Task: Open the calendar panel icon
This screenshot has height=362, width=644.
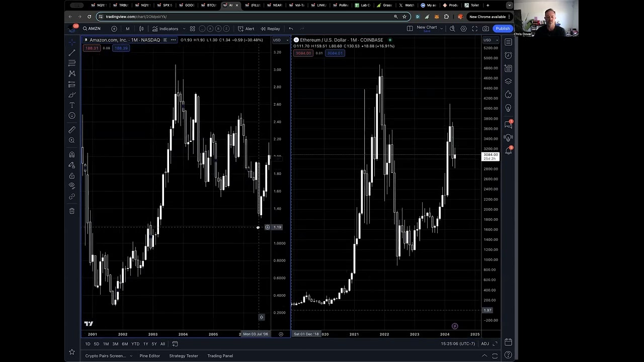Action: [508, 343]
